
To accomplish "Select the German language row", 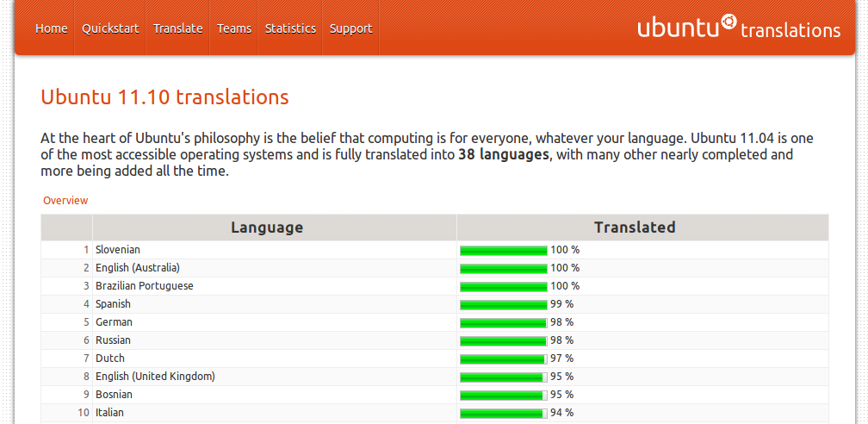I will 435,322.
